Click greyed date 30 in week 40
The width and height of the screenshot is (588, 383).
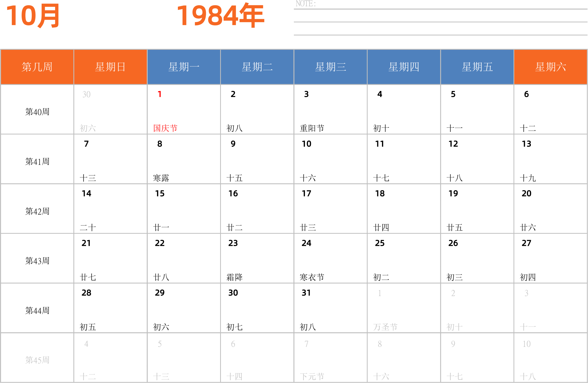click(x=86, y=94)
